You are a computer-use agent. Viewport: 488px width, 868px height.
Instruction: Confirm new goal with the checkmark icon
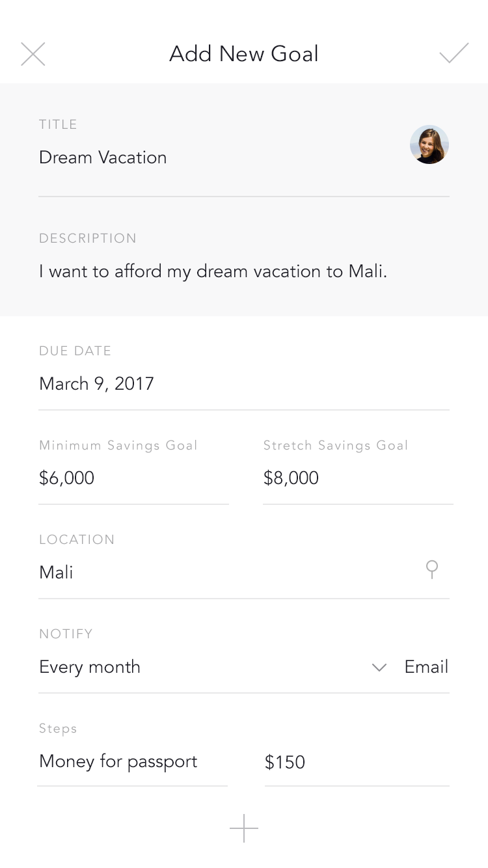coord(454,53)
